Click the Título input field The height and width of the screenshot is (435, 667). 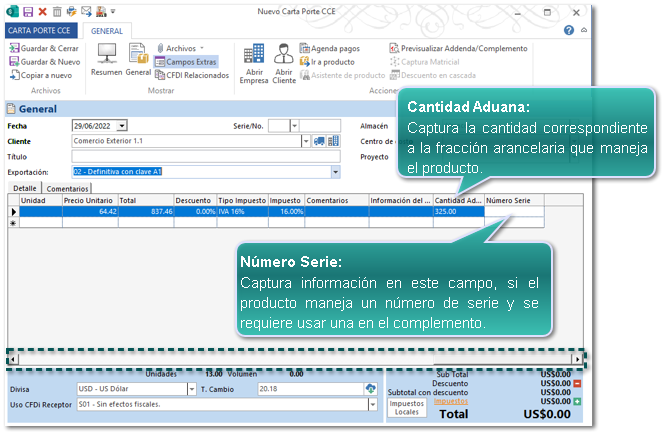[206, 156]
